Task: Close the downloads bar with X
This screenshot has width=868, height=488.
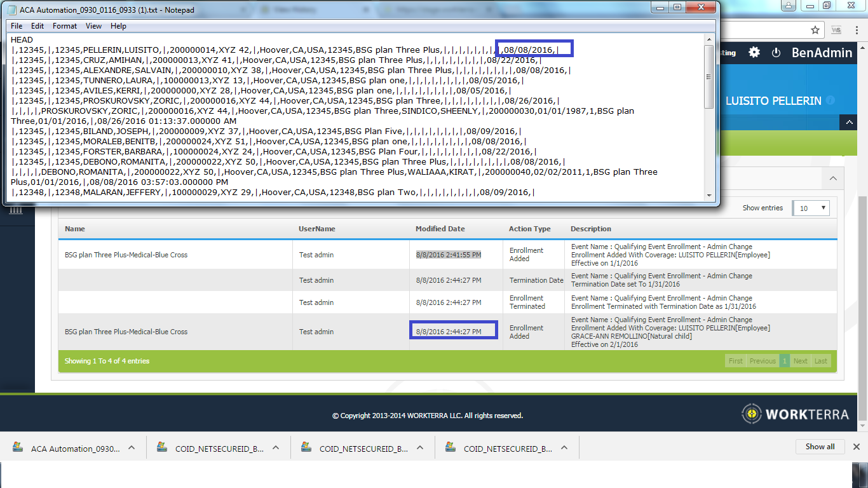Action: pos(856,447)
